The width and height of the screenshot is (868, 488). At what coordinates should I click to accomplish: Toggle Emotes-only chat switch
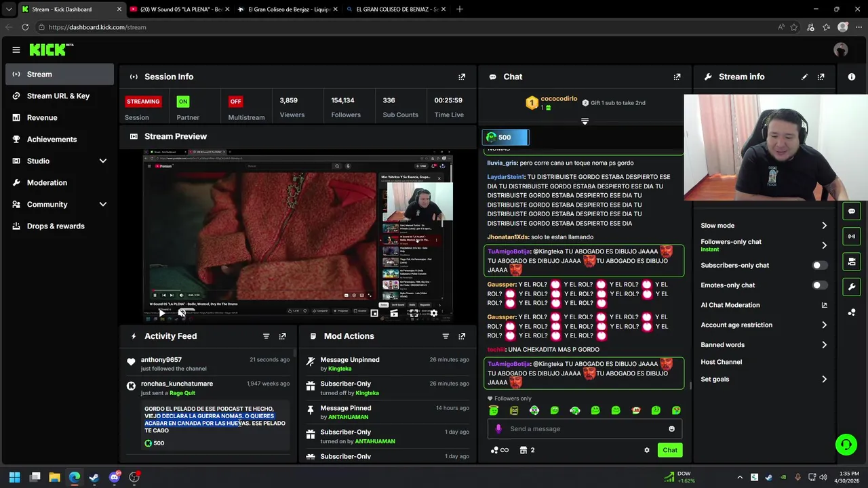819,285
